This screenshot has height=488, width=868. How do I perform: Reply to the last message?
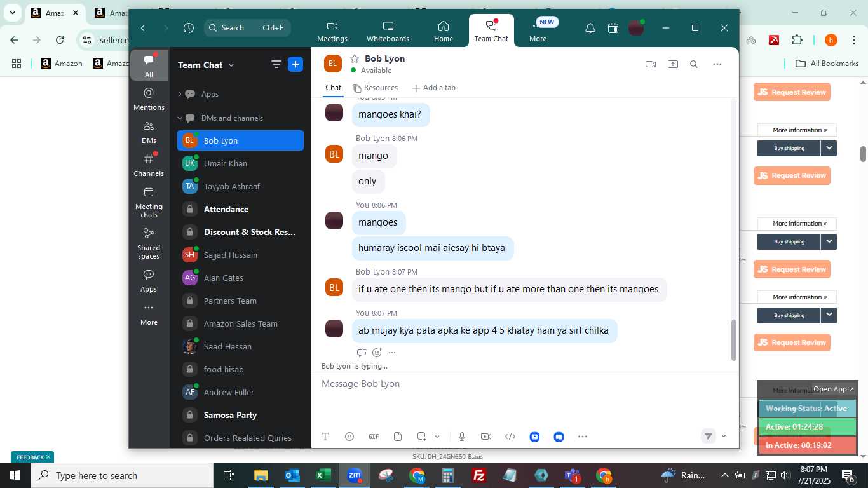(362, 353)
